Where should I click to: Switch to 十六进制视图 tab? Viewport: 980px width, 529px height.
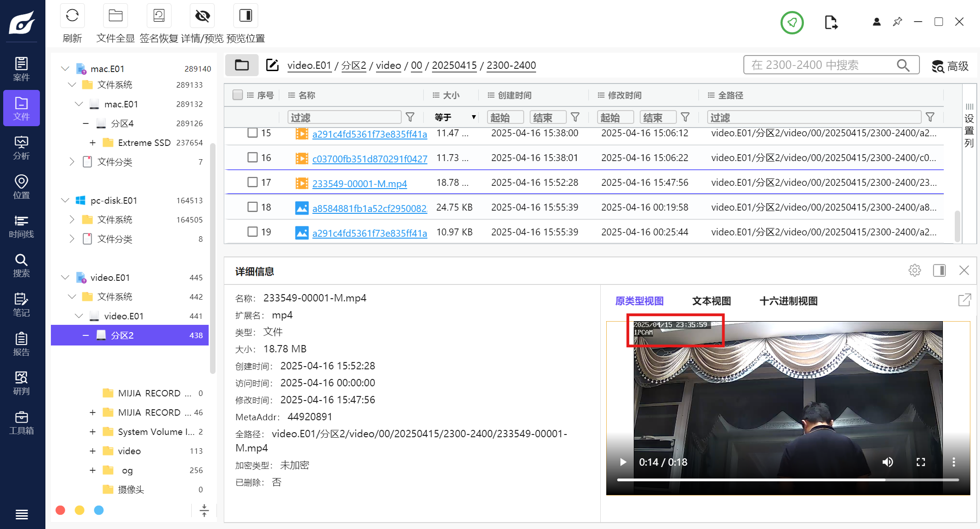[x=788, y=301]
